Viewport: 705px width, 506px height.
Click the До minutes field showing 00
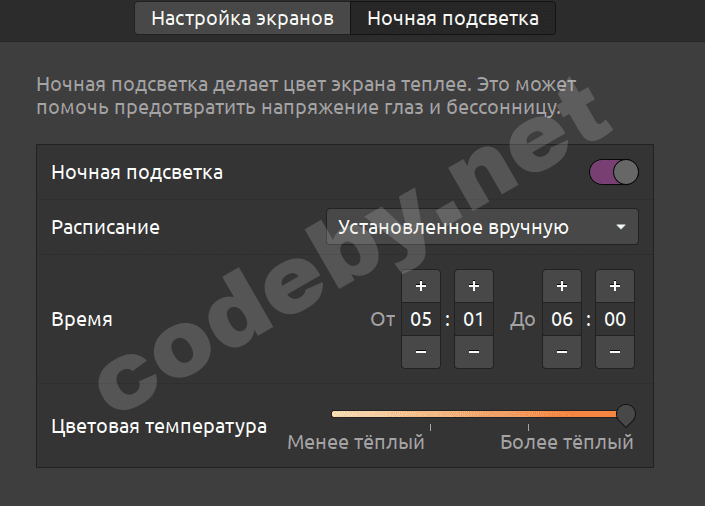click(x=615, y=319)
